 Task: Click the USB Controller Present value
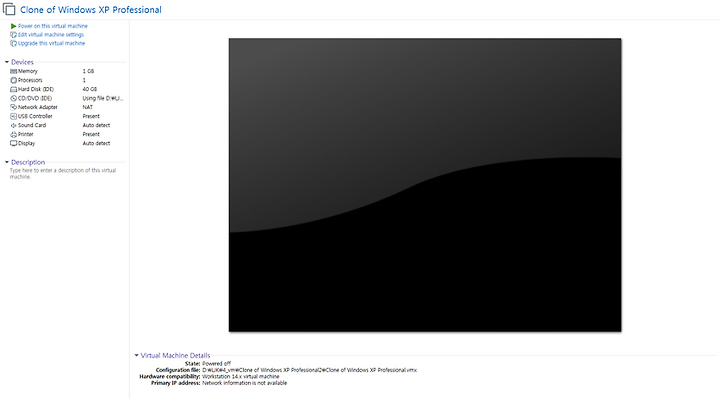tap(91, 116)
